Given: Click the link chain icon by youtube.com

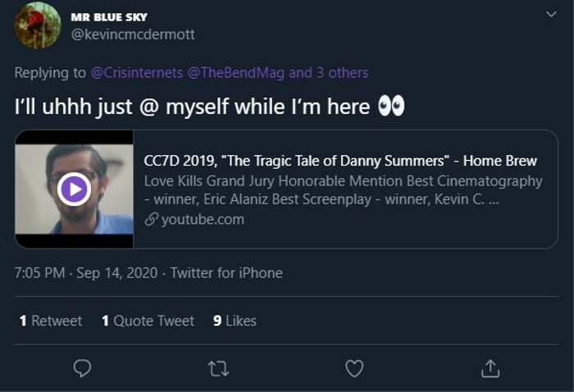Looking at the screenshot, I should pyautogui.click(x=150, y=219).
